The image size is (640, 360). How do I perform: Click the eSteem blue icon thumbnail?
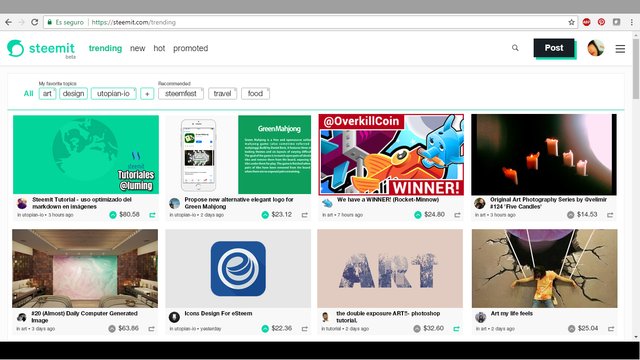[x=238, y=268]
